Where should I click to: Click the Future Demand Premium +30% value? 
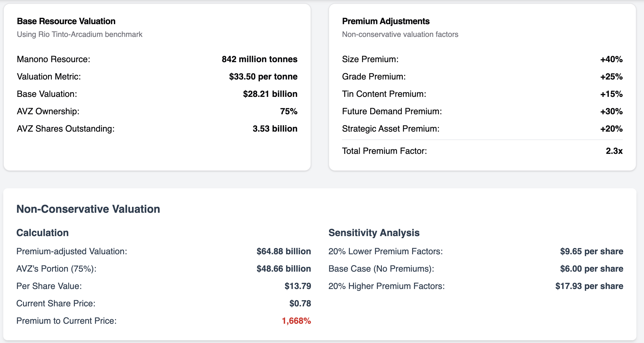[611, 111]
